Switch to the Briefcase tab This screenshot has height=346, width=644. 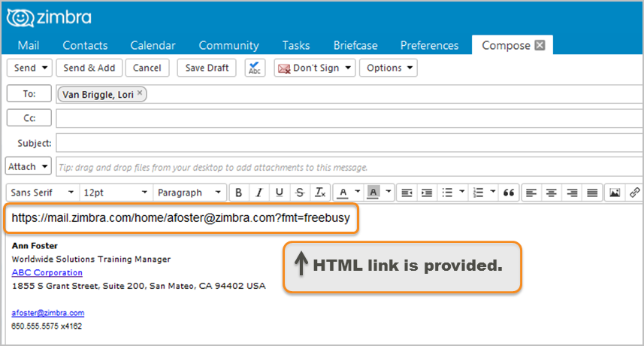pos(355,45)
